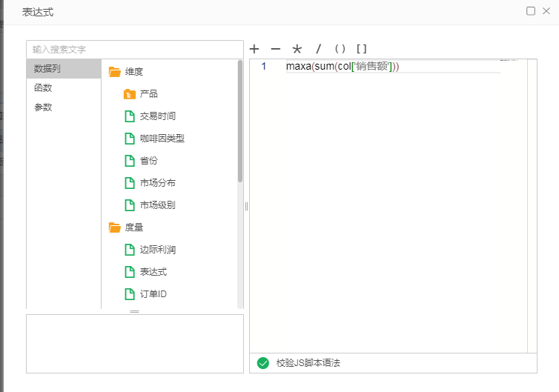Viewport: 559px width, 392px height.
Task: Select the 边际利润 measure
Action: coord(158,250)
